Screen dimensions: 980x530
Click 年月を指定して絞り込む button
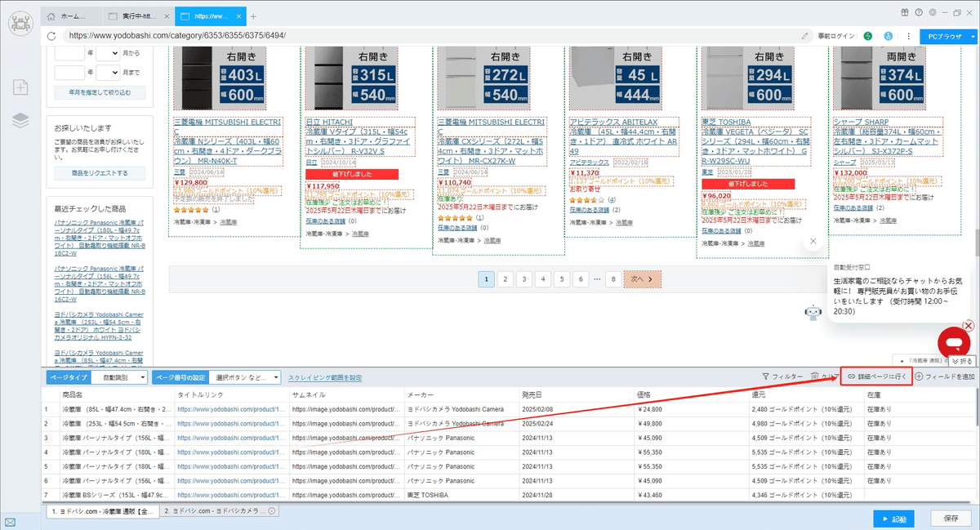[100, 92]
